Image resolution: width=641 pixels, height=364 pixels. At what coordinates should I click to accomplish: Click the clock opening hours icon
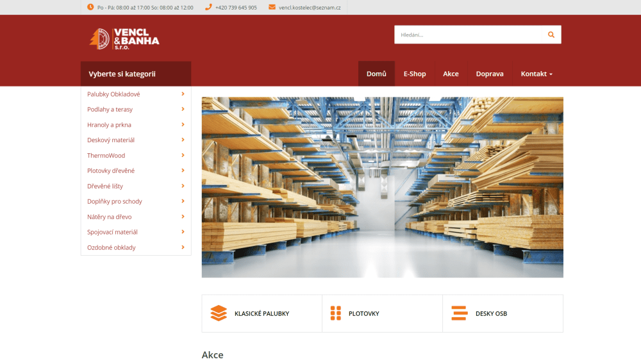coord(90,7)
